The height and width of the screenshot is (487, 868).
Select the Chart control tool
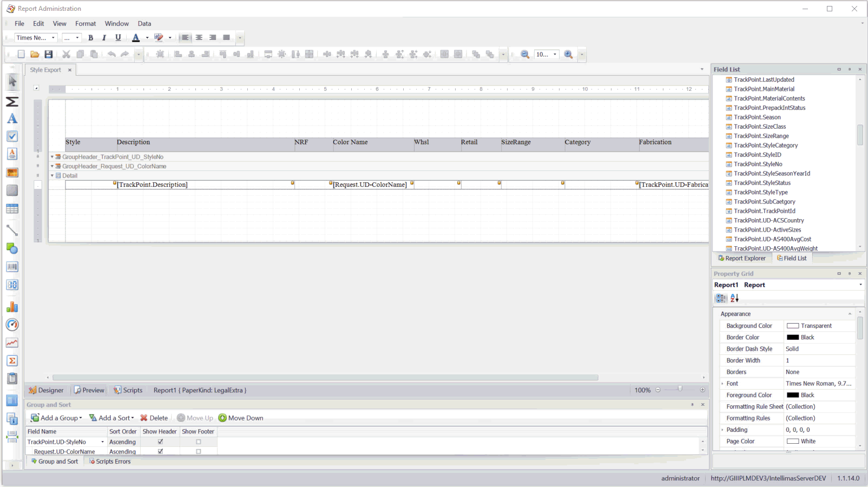click(x=12, y=307)
